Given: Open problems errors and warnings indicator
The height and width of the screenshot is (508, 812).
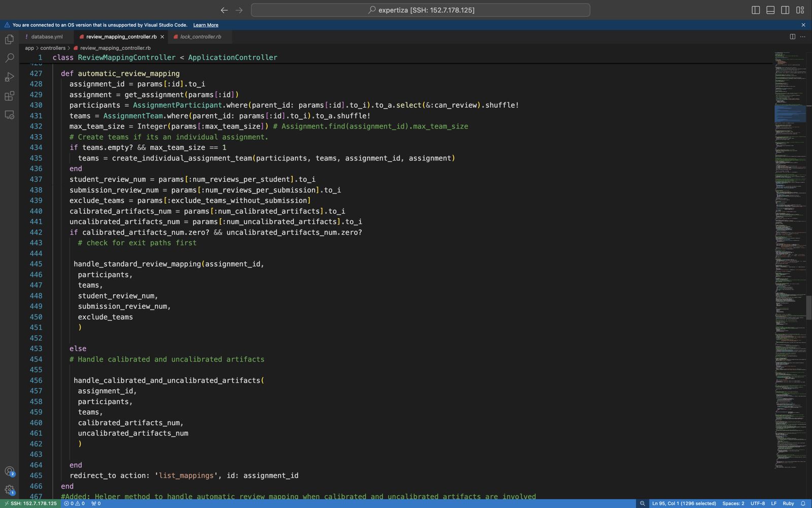Looking at the screenshot, I should [74, 503].
